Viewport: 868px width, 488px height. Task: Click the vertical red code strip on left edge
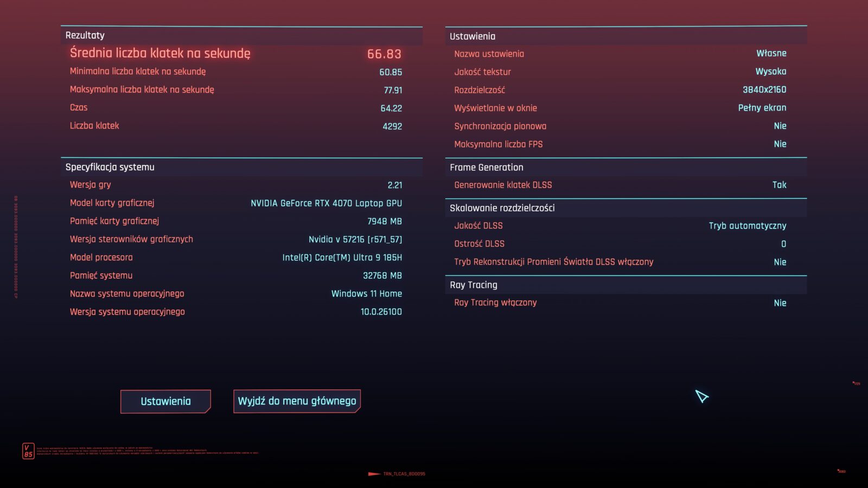click(16, 247)
